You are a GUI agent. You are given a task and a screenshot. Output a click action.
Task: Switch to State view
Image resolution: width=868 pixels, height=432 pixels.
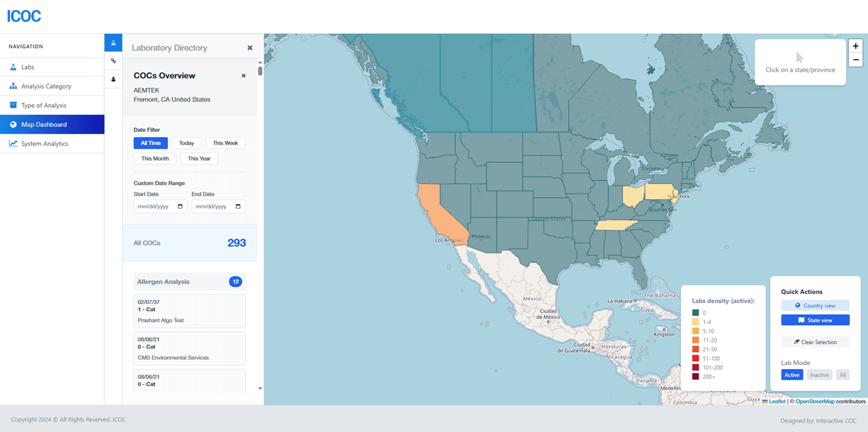point(815,320)
